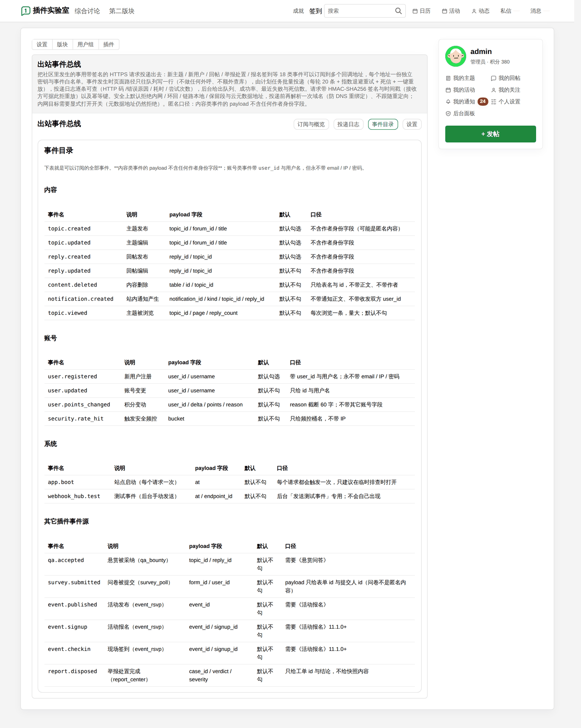
Task: Switch to the 投递日志 tab
Action: 348,124
